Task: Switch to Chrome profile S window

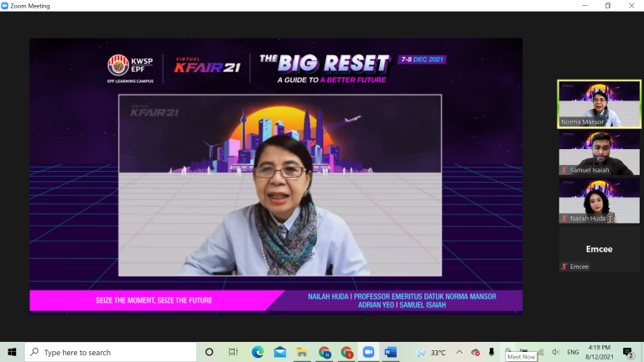Action: click(x=346, y=352)
